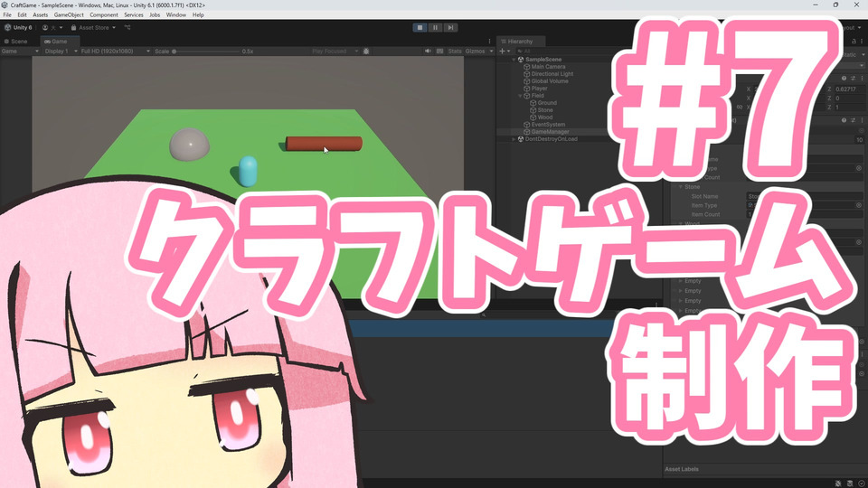
Task: Open the Inspector panel kebab menu
Action: (862, 41)
